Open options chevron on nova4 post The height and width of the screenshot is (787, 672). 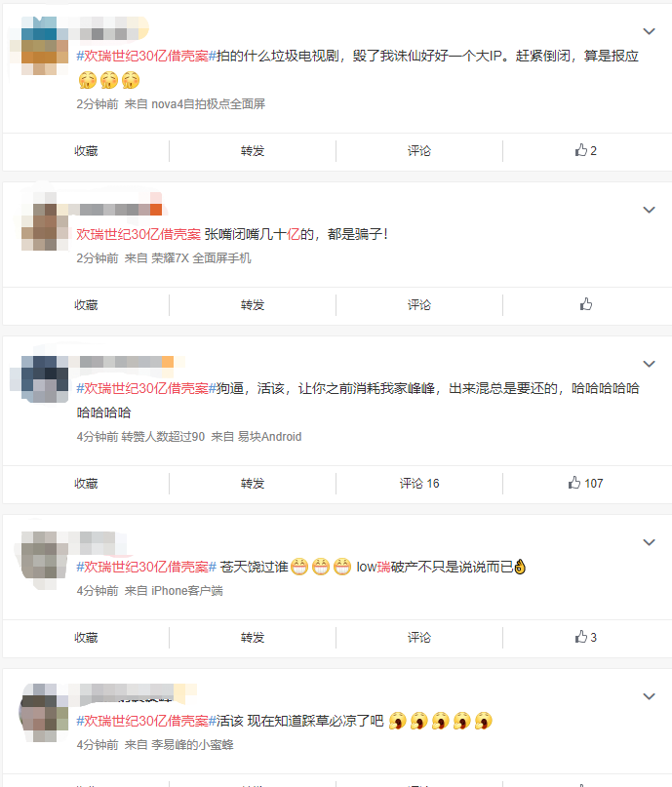[x=649, y=31]
